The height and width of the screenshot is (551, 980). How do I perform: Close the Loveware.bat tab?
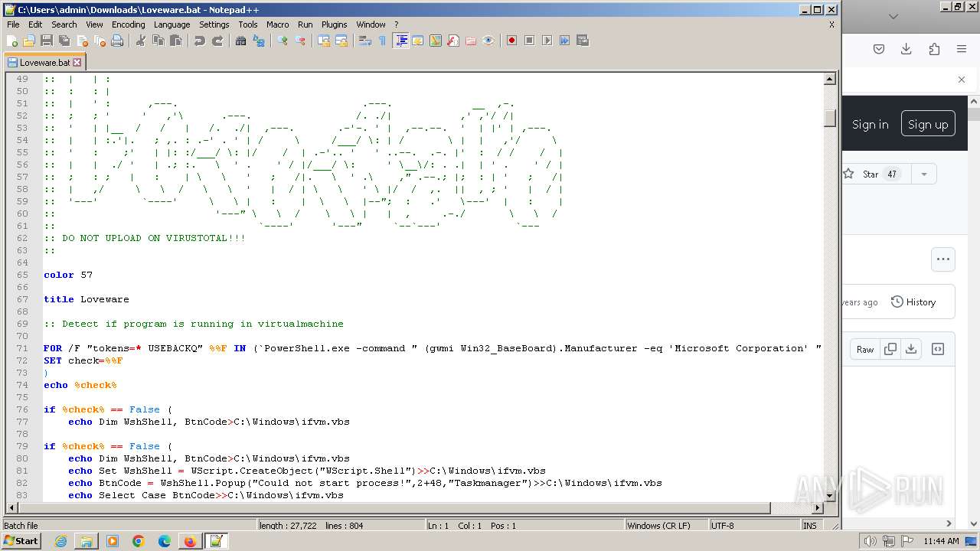pos(77,63)
